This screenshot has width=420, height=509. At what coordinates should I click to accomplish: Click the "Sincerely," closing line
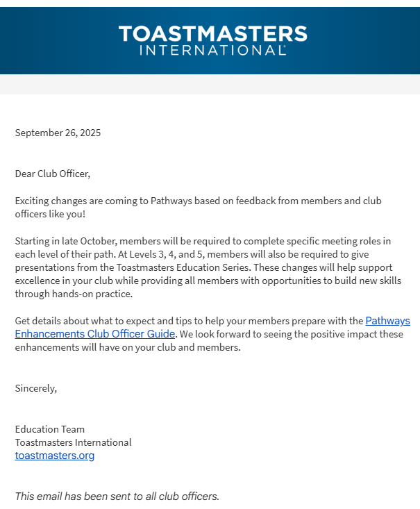(x=36, y=388)
